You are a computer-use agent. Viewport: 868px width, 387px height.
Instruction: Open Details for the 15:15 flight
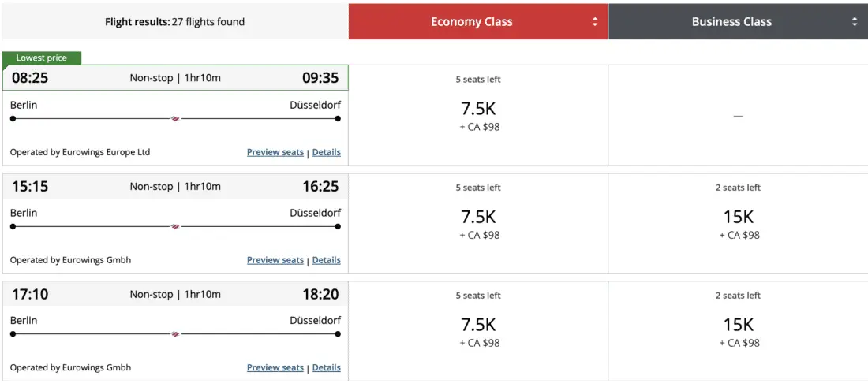pyautogui.click(x=327, y=260)
